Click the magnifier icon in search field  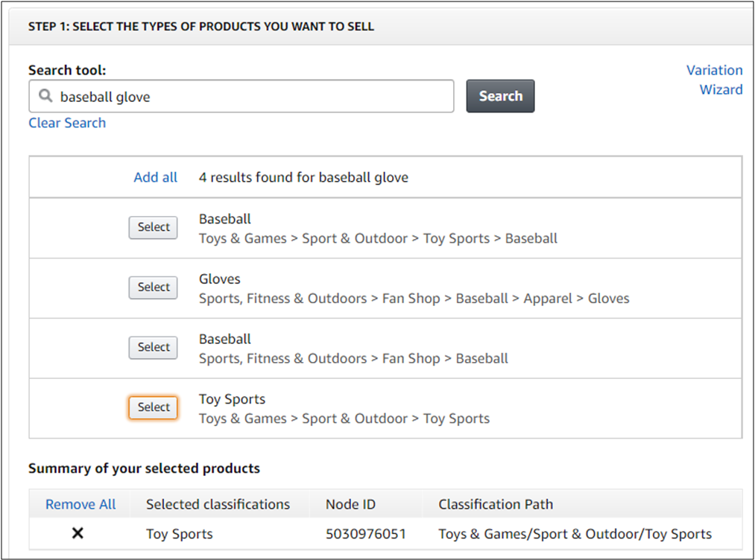45,96
